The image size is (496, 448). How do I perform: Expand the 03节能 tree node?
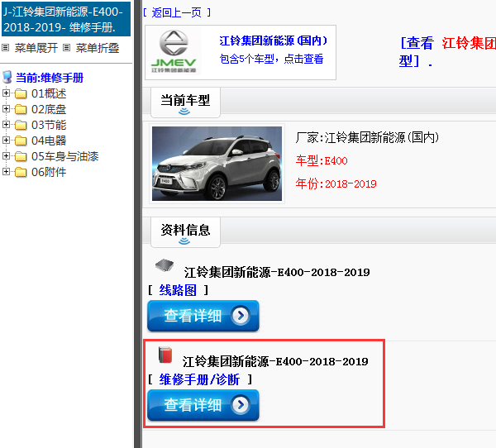(6, 124)
